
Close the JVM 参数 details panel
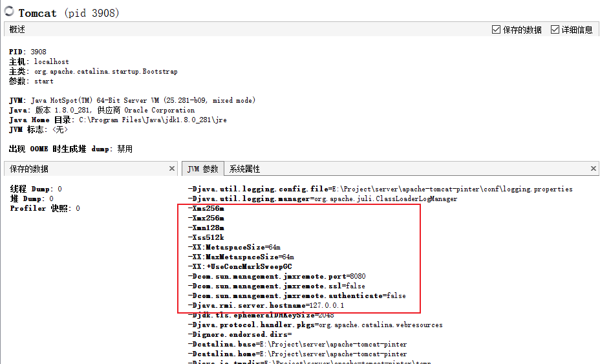[x=593, y=168]
